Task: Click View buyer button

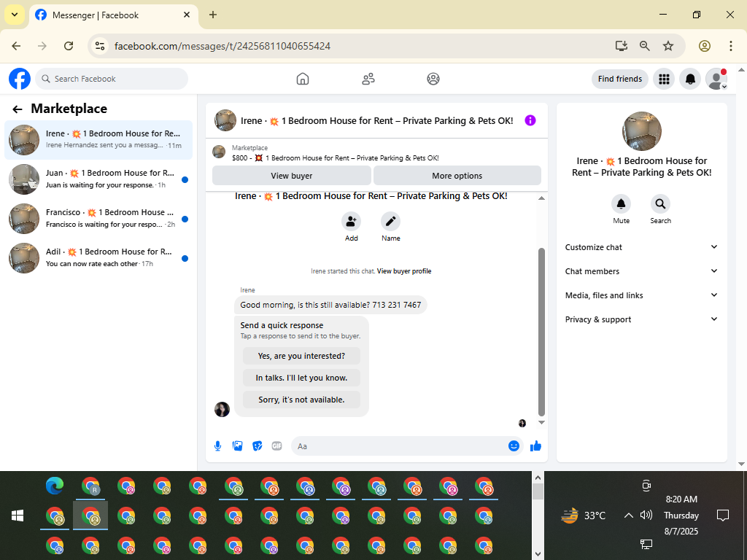Action: coord(292,176)
